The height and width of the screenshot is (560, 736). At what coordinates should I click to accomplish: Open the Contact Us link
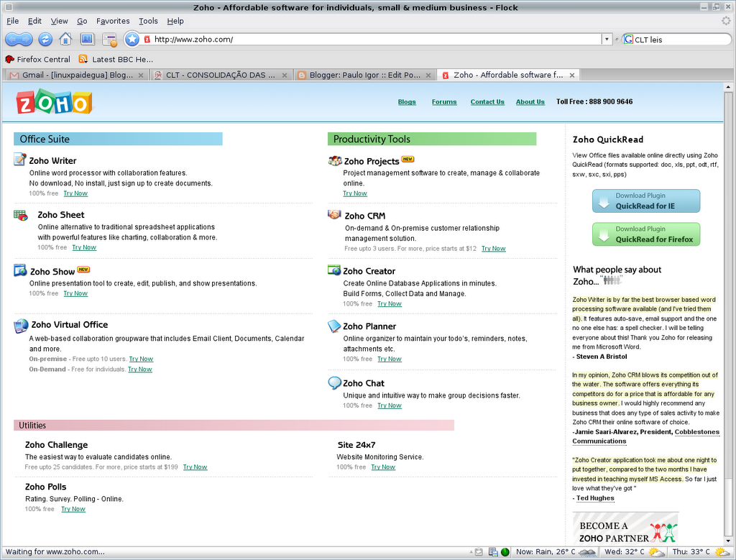[x=488, y=102]
